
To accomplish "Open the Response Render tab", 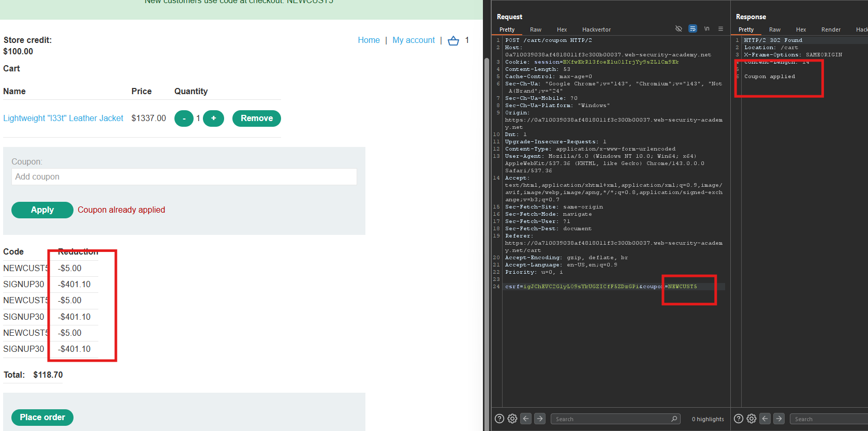I will click(831, 29).
